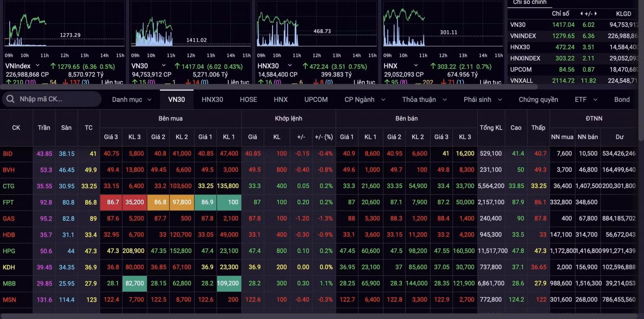Image resolution: width=644 pixels, height=319 pixels.
Task: Click the Chỉ số header in the index list
Action: [x=560, y=14]
